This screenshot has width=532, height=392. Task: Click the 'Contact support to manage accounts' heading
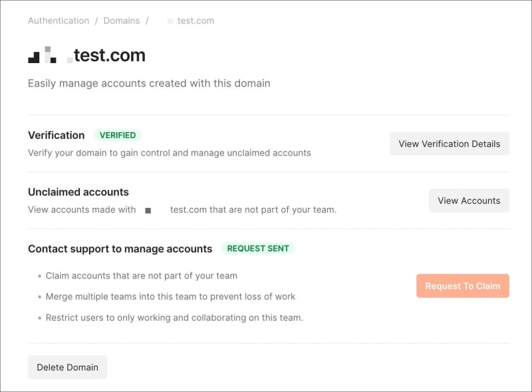[x=120, y=248]
